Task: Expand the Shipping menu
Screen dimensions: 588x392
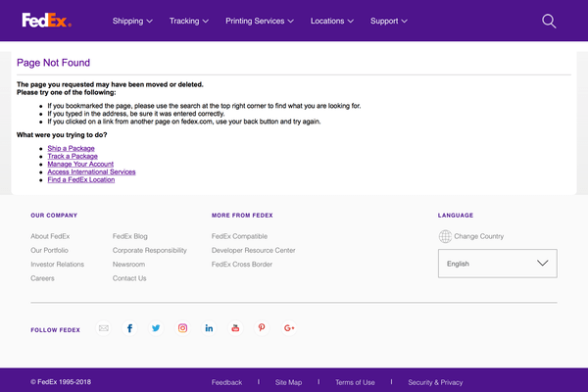Action: point(132,21)
